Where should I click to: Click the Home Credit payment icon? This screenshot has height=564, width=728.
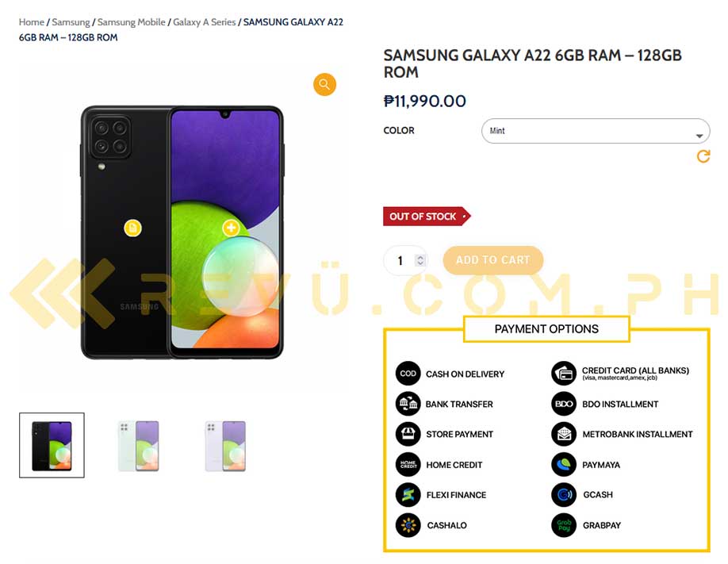point(408,464)
